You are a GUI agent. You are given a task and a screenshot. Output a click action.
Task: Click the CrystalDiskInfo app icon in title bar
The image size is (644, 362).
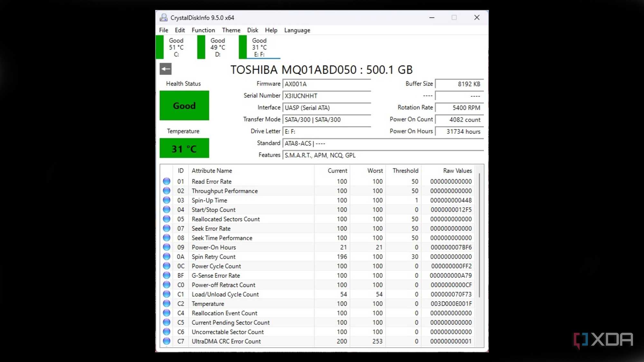(164, 17)
